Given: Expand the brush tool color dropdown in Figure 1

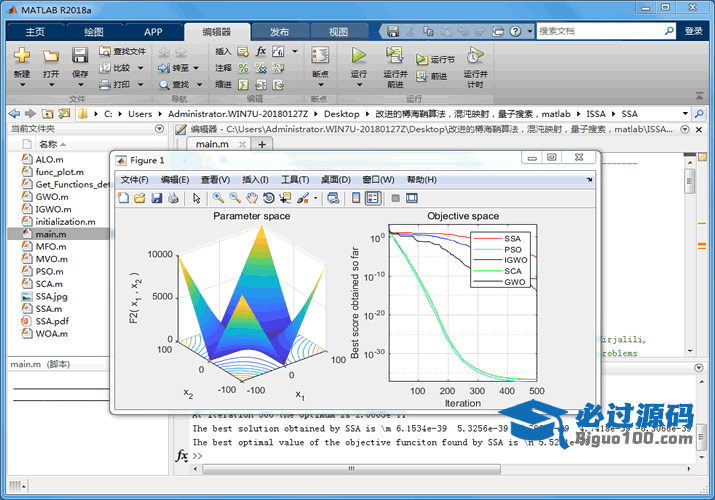Looking at the screenshot, I should click(315, 198).
